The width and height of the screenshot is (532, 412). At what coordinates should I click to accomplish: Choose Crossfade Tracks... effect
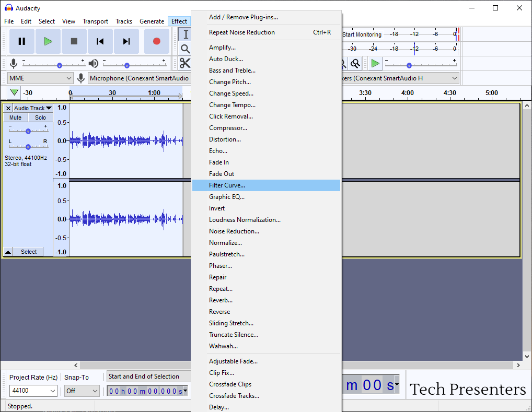point(266,396)
